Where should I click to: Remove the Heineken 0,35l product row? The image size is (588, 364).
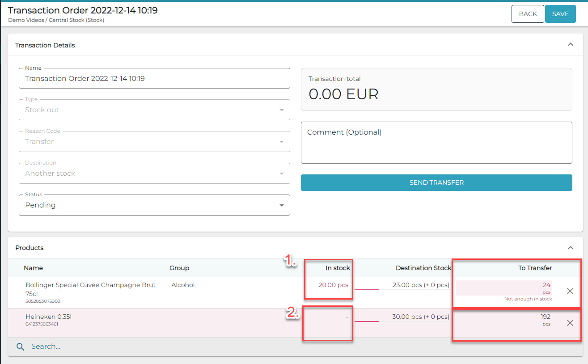(570, 323)
